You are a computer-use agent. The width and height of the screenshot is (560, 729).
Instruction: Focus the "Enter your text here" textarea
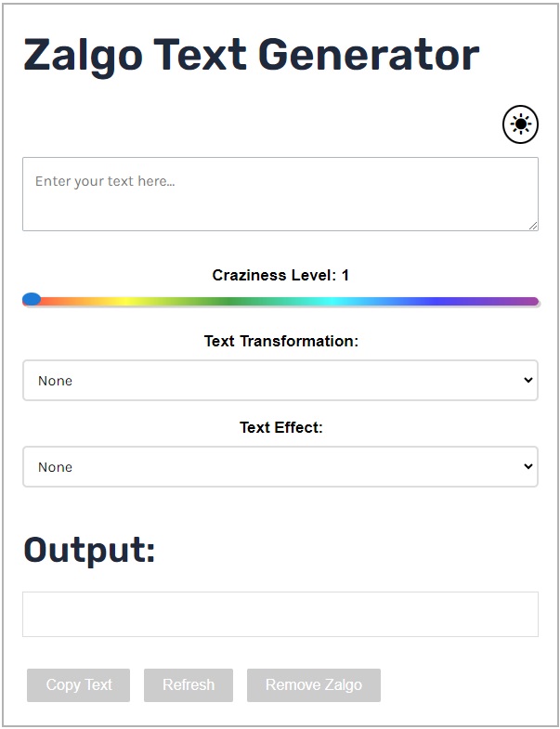280,193
